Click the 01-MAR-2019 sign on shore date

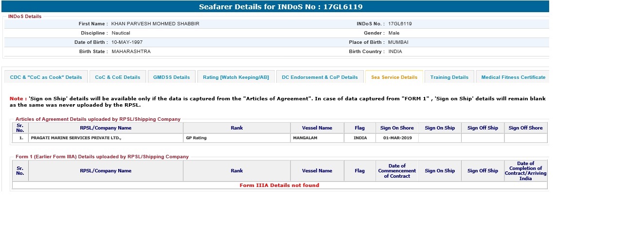click(x=397, y=138)
